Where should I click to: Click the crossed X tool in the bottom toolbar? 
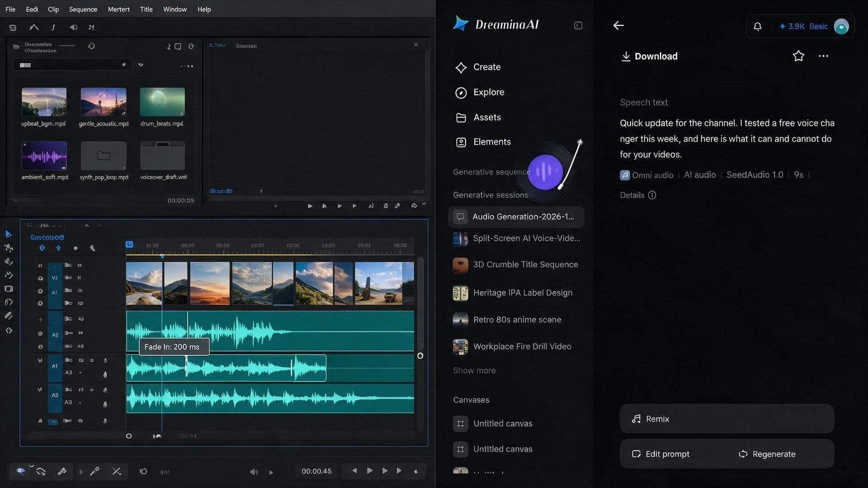117,471
